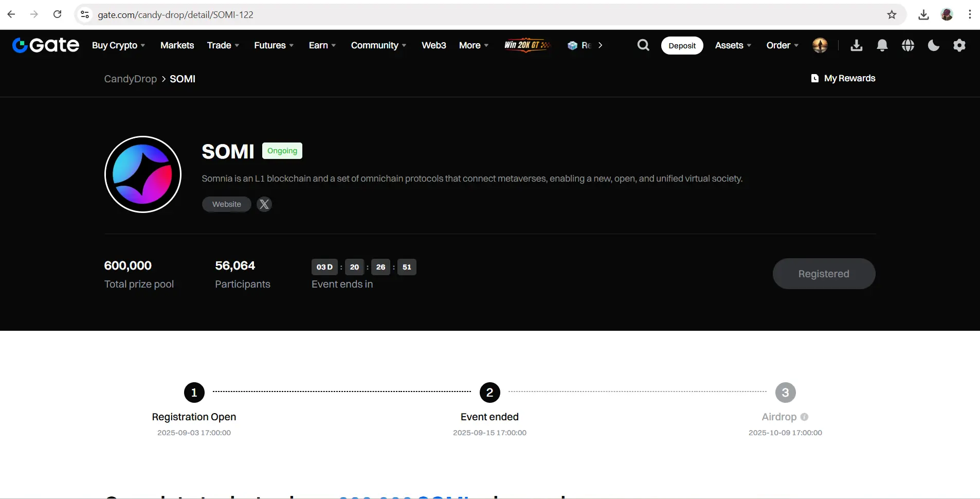Screen dimensions: 980x499
Task: Advance the nav carousel right arrow
Action: pos(601,45)
